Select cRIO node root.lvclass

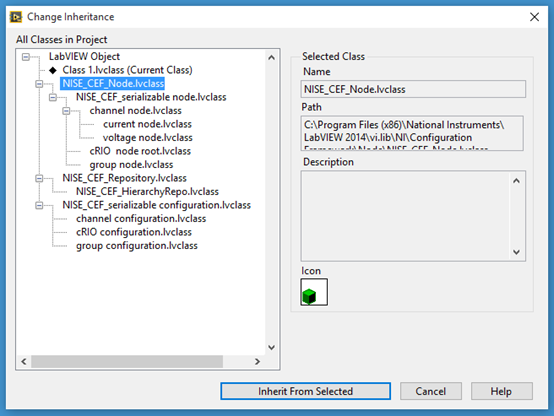[x=140, y=151]
